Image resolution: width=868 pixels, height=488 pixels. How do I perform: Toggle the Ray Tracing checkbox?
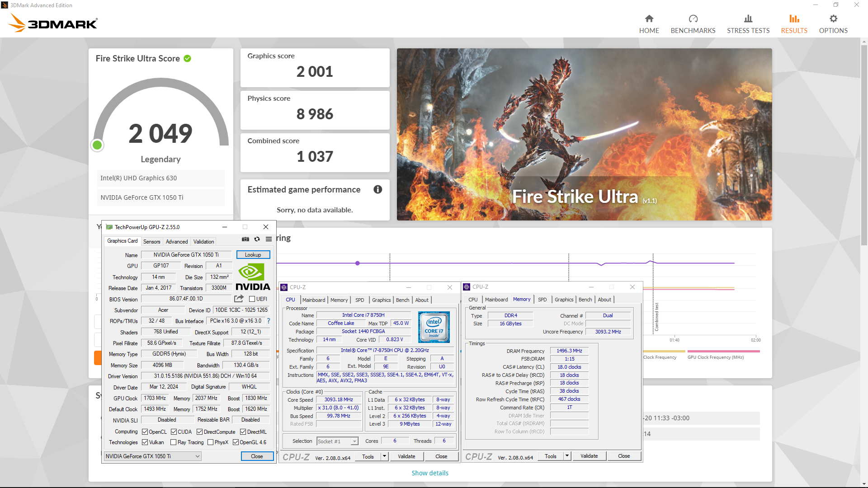[173, 442]
